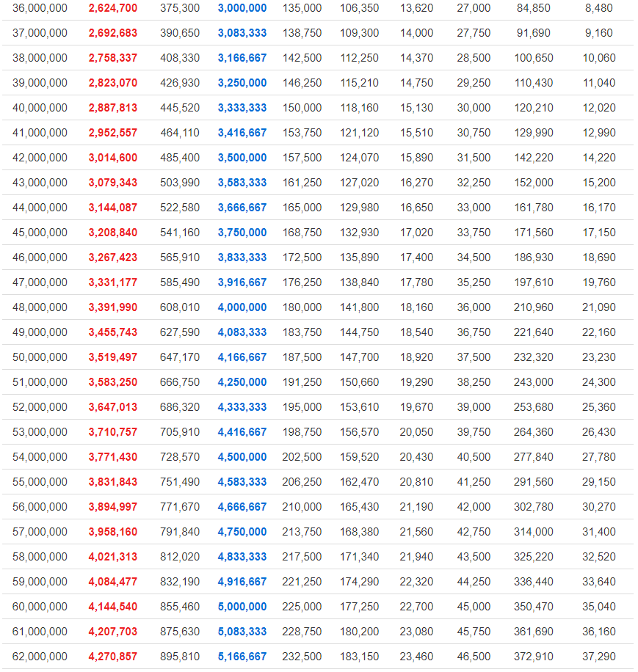
Task: Select the cell reading 48,000,000
Action: point(40,307)
